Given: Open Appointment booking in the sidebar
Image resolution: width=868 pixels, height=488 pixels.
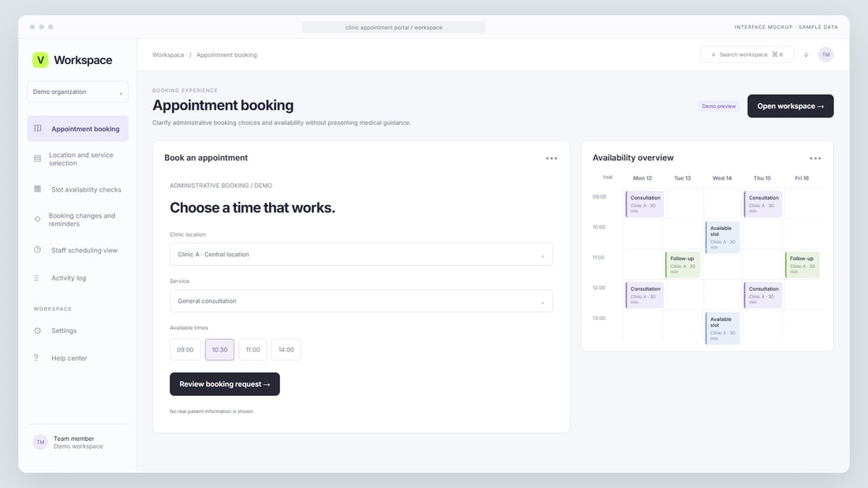Looking at the screenshot, I should 77,129.
